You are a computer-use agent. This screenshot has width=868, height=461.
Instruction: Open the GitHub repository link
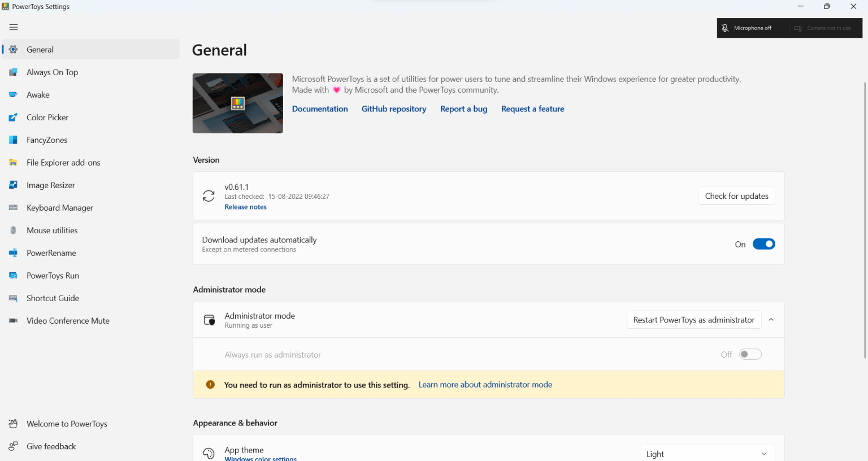point(394,109)
